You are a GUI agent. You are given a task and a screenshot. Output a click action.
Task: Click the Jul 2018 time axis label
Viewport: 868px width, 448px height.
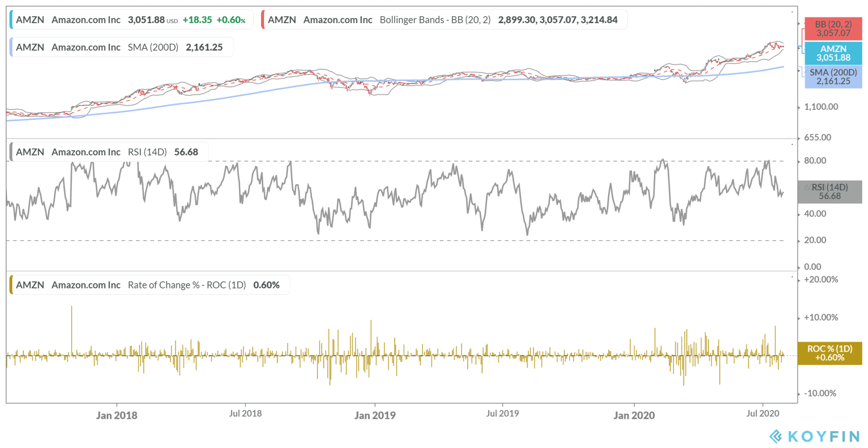pyautogui.click(x=245, y=413)
